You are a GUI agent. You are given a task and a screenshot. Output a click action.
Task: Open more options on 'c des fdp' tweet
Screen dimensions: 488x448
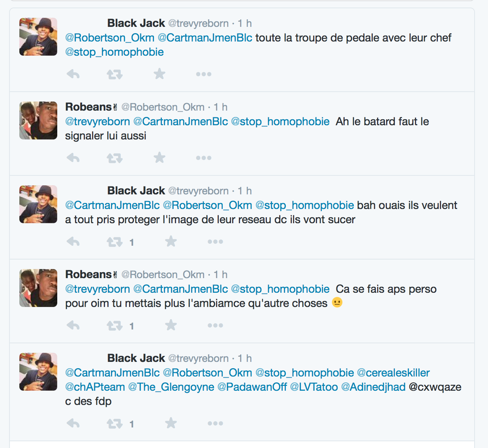tap(215, 424)
